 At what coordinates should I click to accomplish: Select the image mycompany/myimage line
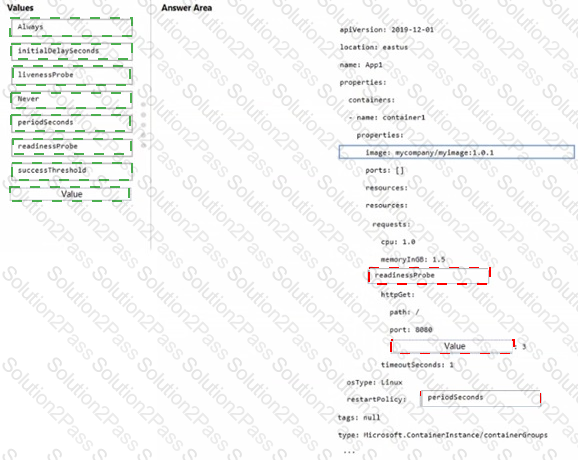tap(456, 152)
